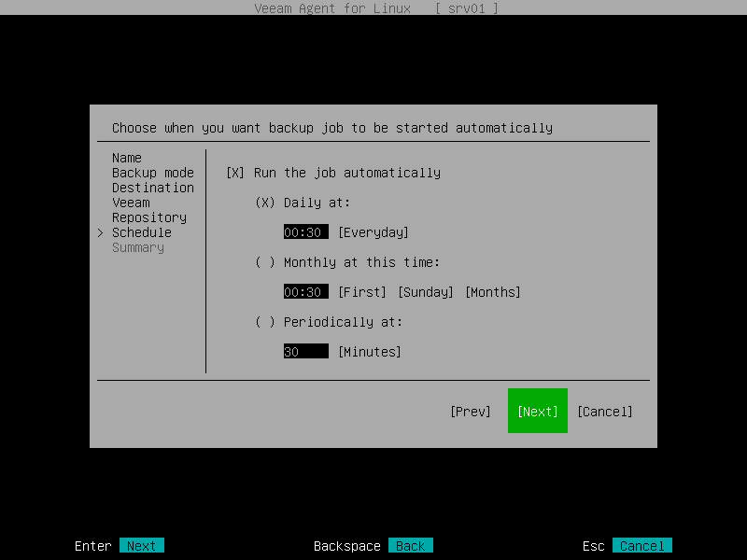Screen dimensions: 747x560
Task: Click the 30-minute periodic interval field
Action: pos(305,352)
